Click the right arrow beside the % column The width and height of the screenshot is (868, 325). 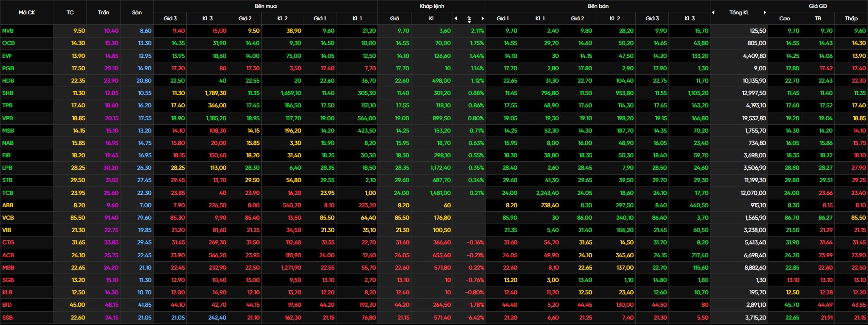coord(483,18)
